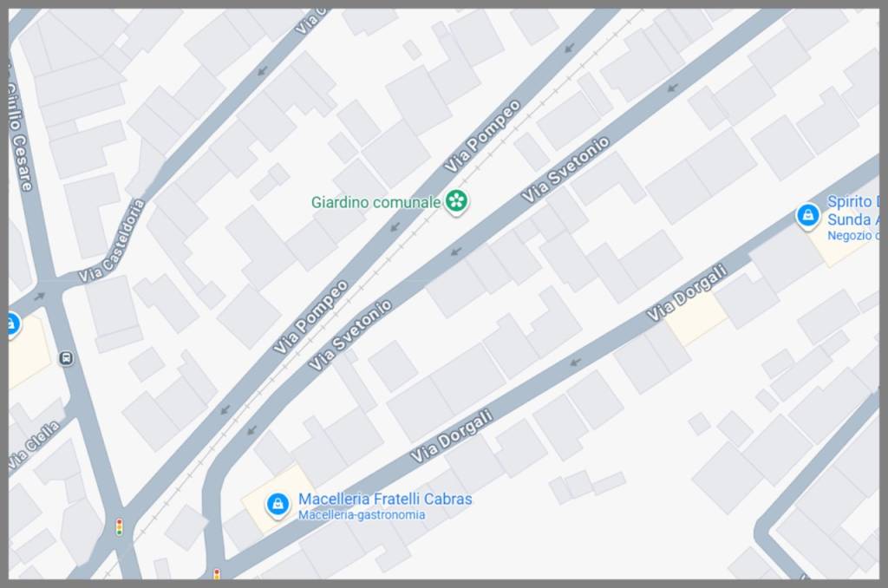
Task: Click the partially visible shop pin at left edge
Action: click(14, 325)
